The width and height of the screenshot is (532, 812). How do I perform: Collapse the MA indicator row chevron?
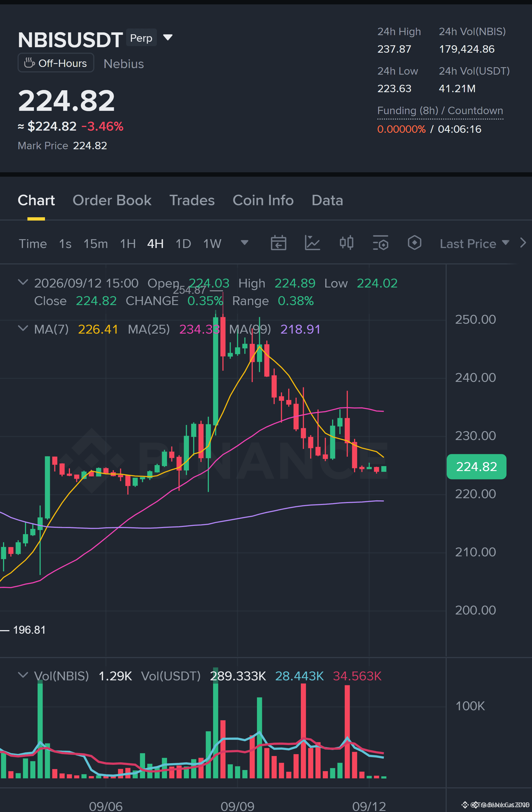click(22, 329)
